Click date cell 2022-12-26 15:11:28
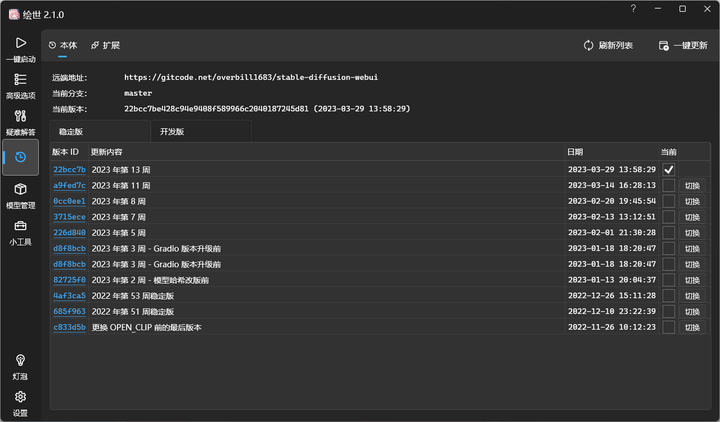This screenshot has height=422, width=720. click(612, 296)
